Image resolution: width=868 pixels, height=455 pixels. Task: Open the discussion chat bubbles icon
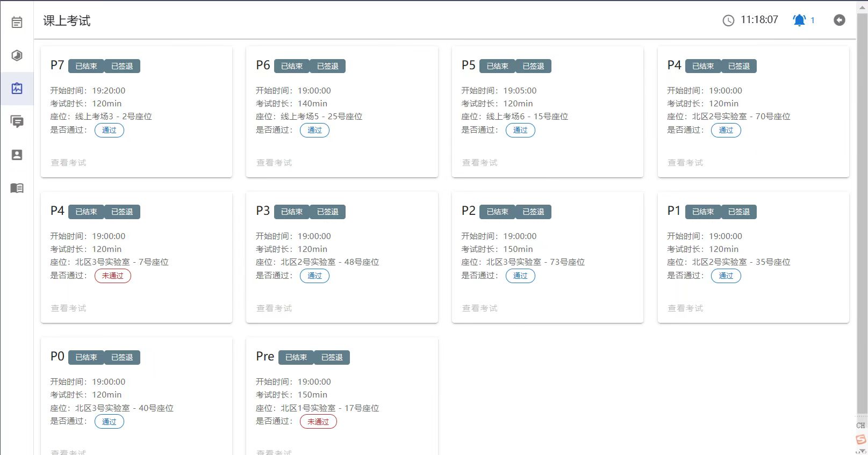click(x=17, y=121)
